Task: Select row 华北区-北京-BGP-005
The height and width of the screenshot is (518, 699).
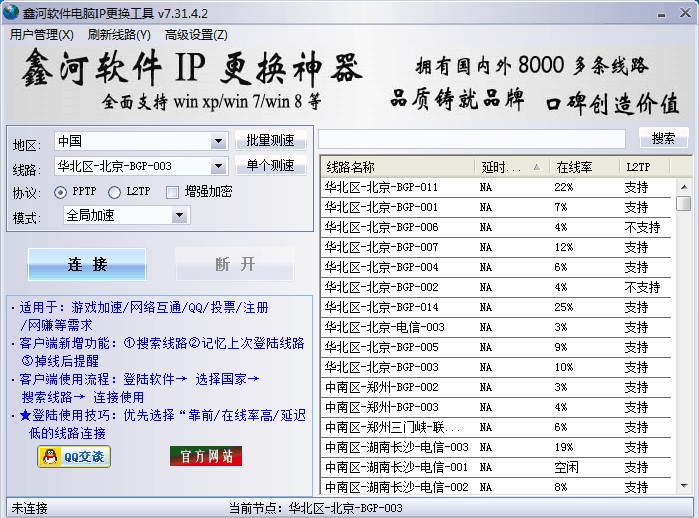Action: coord(496,347)
